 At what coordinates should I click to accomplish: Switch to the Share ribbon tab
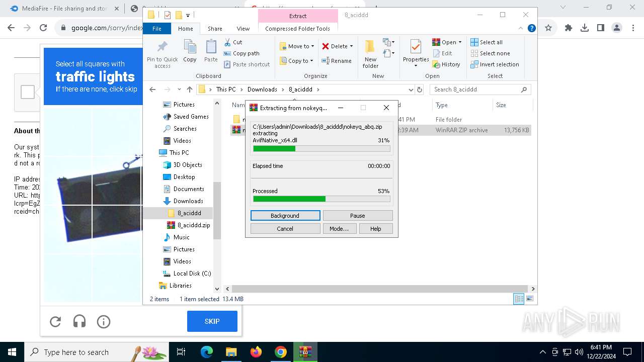[x=215, y=29]
